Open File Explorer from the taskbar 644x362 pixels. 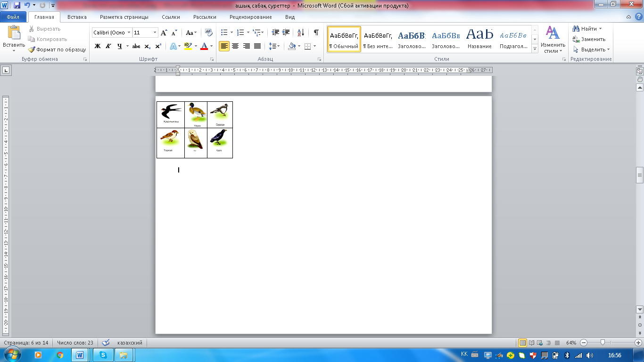pos(124,354)
